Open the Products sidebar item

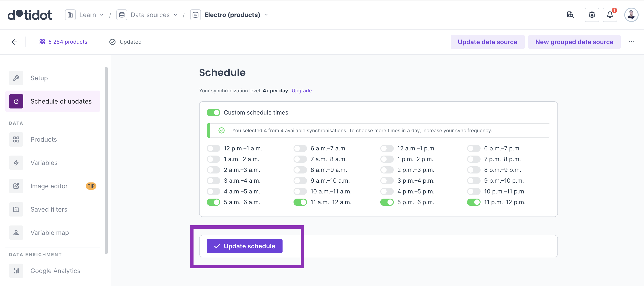click(x=44, y=139)
